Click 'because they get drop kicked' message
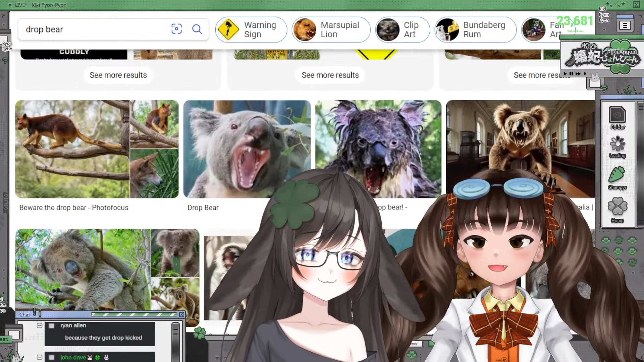The width and height of the screenshot is (644, 362). (103, 338)
